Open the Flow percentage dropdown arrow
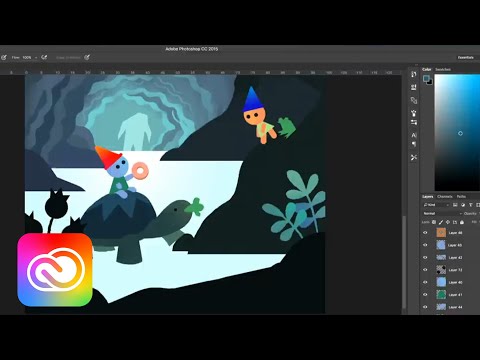 coord(36,58)
